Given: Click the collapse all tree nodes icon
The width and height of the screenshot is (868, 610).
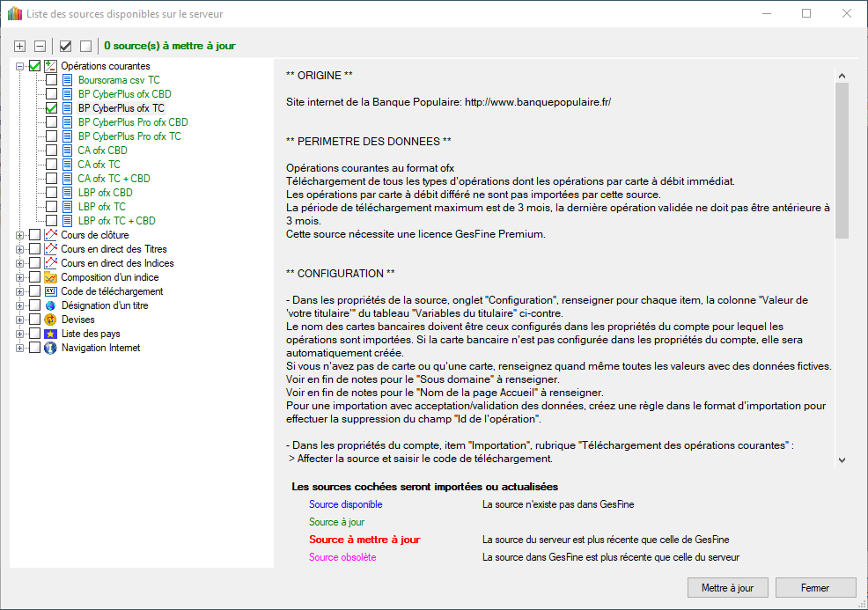Looking at the screenshot, I should click(40, 46).
